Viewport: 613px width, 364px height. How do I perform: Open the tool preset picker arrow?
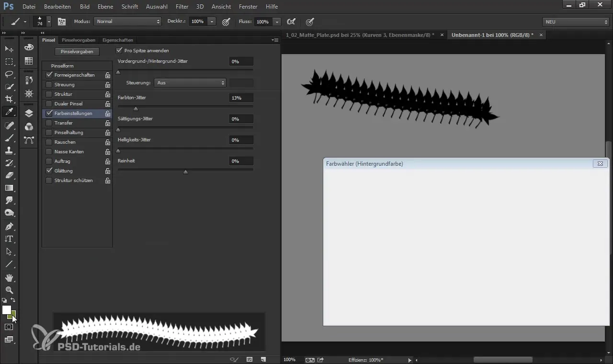pos(25,22)
